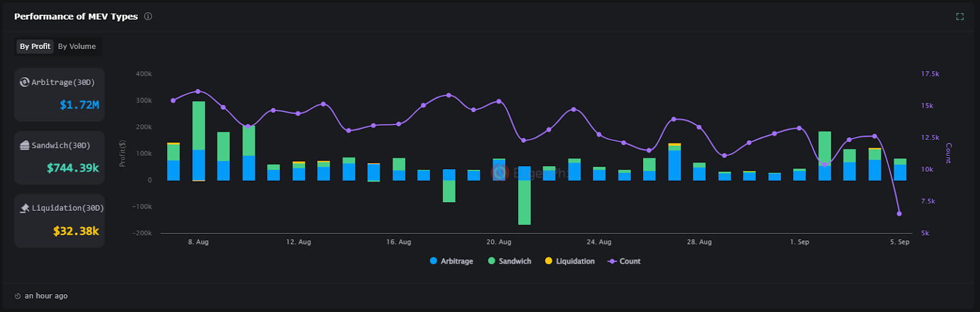Select the Sandwich $744.39k value
The image size is (980, 312).
tap(72, 168)
